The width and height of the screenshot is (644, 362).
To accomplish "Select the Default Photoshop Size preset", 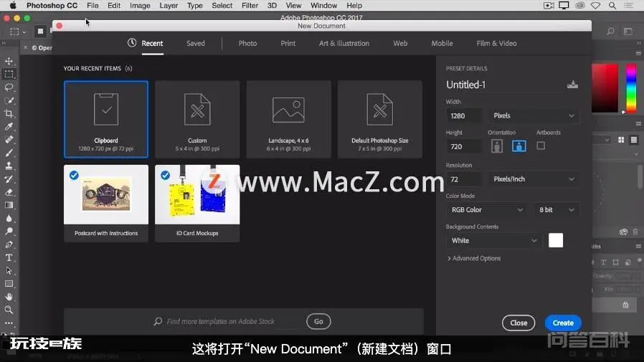I will 380,120.
